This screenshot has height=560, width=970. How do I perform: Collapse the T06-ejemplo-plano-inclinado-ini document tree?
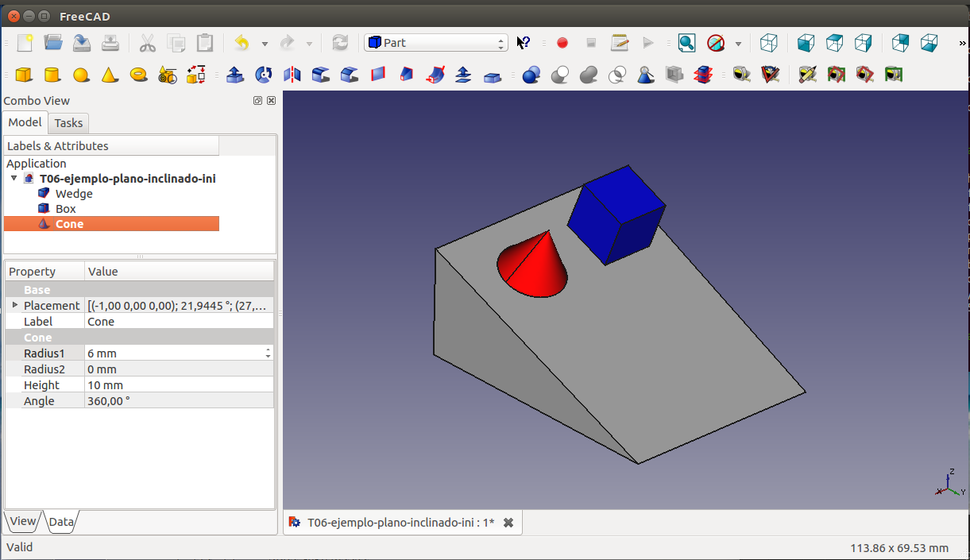[14, 179]
